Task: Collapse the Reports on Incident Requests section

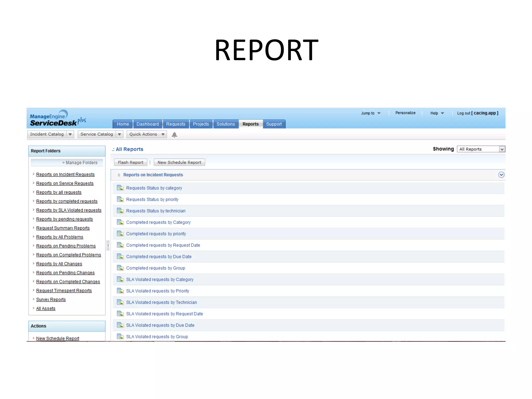Action: 501,175
